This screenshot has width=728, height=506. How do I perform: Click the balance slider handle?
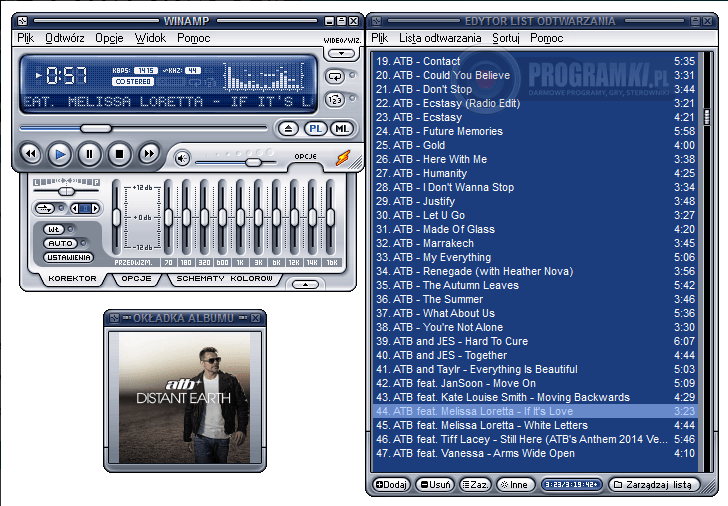point(66,191)
